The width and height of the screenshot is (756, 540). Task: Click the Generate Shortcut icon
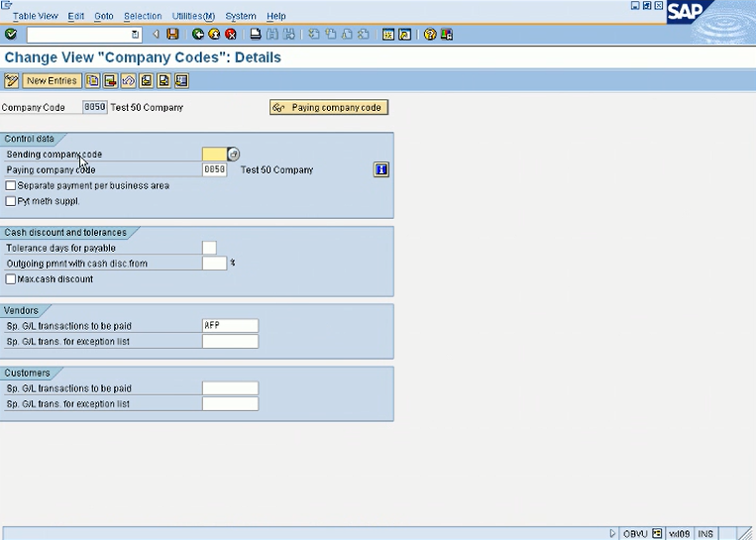(x=405, y=35)
